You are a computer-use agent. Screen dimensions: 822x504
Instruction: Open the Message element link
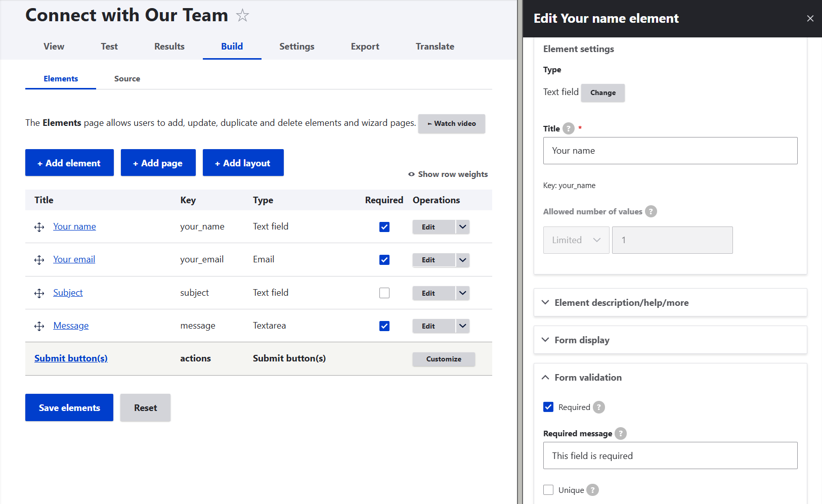tap(71, 326)
